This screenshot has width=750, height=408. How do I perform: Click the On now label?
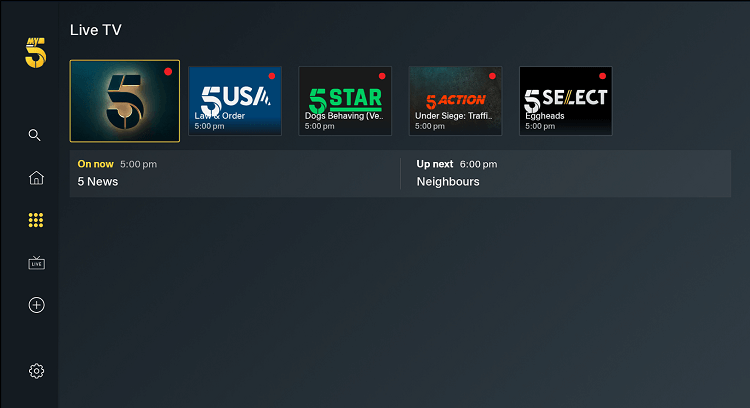96,164
